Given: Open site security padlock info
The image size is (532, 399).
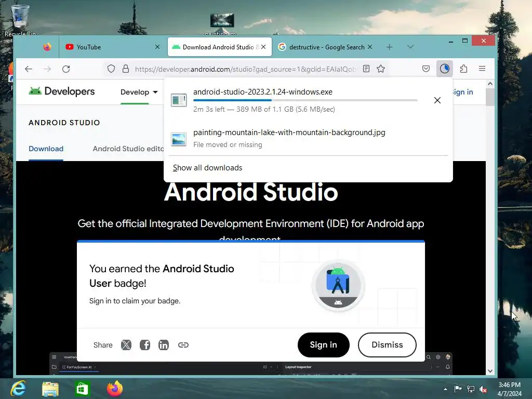Looking at the screenshot, I should point(126,69).
